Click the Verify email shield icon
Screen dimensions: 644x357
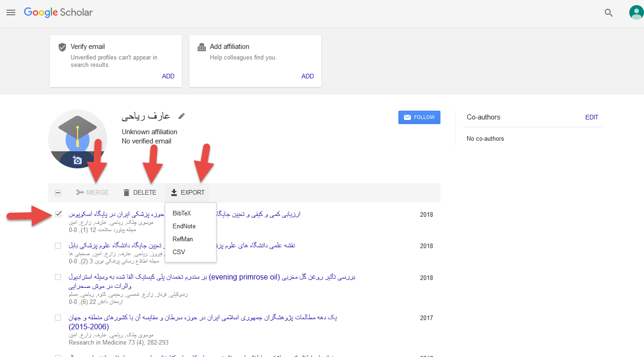[62, 47]
